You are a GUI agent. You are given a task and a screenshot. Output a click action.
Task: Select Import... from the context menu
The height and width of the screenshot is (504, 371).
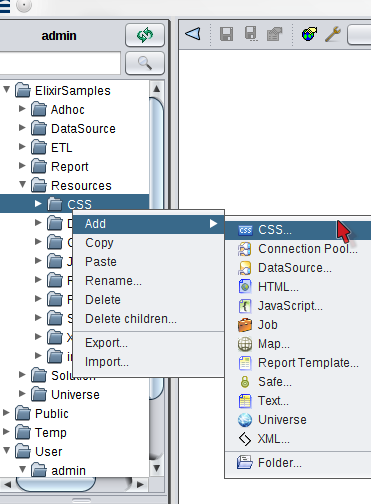point(148,362)
